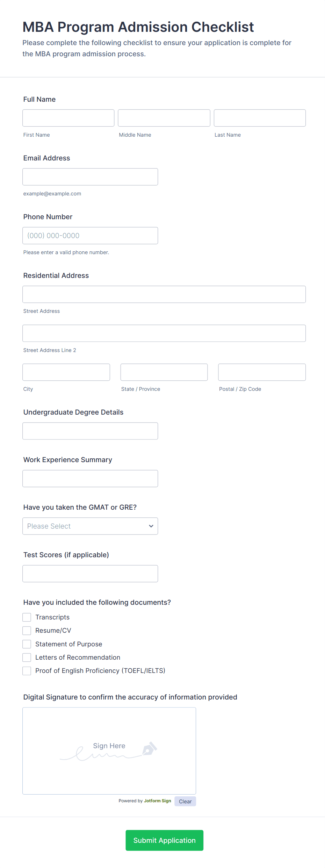Image resolution: width=325 pixels, height=868 pixels.
Task: Open the 'Have you taken the GMAT or GRE?' dropdown
Action: (90, 526)
